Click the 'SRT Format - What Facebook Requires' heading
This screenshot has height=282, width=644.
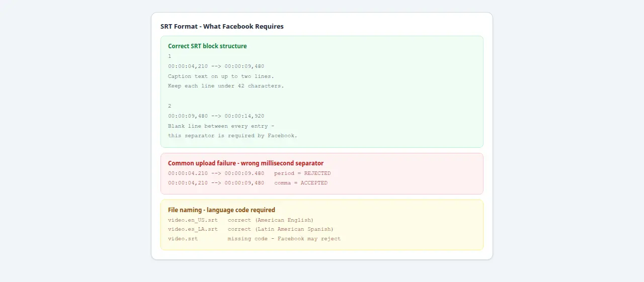pyautogui.click(x=222, y=26)
